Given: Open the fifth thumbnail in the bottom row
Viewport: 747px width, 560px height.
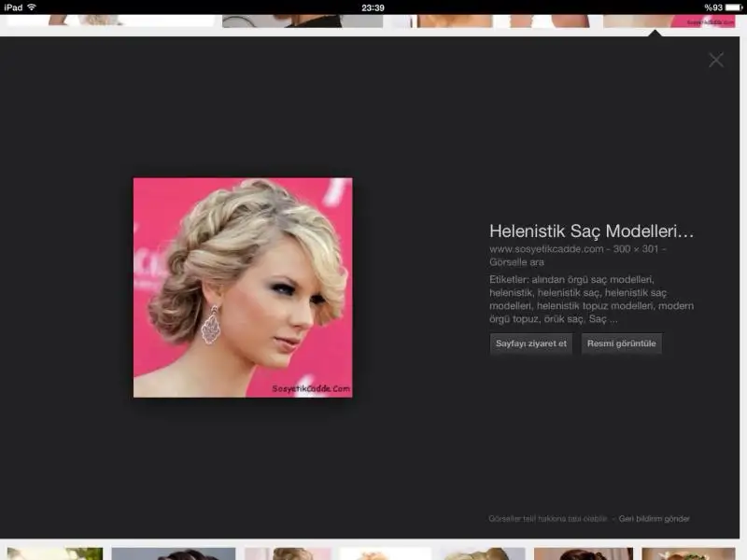Looking at the screenshot, I should click(483, 553).
